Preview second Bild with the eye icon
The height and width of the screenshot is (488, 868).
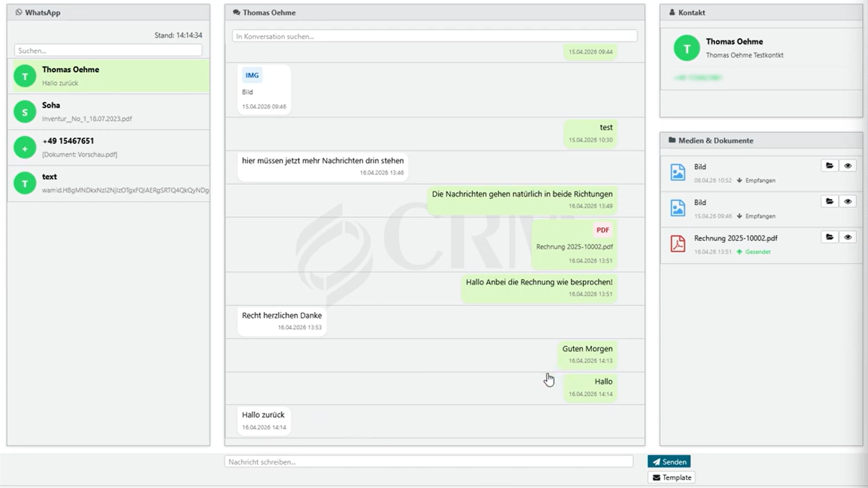coord(848,201)
